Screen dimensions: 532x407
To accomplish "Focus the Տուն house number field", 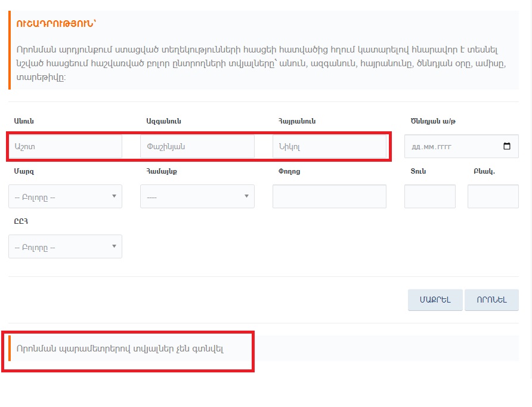I will tap(430, 196).
